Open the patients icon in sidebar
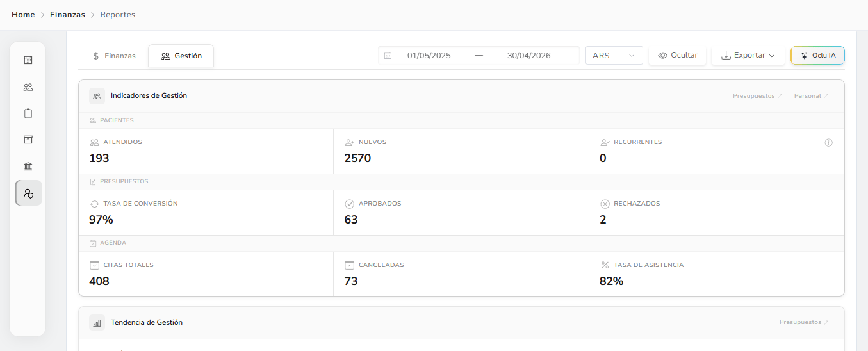Viewport: 868px width, 351px height. 28,87
